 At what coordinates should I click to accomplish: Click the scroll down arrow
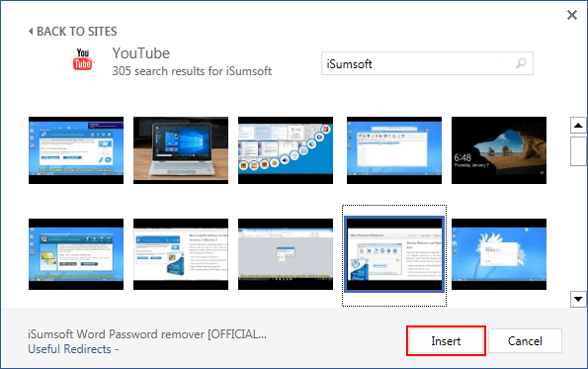(578, 299)
